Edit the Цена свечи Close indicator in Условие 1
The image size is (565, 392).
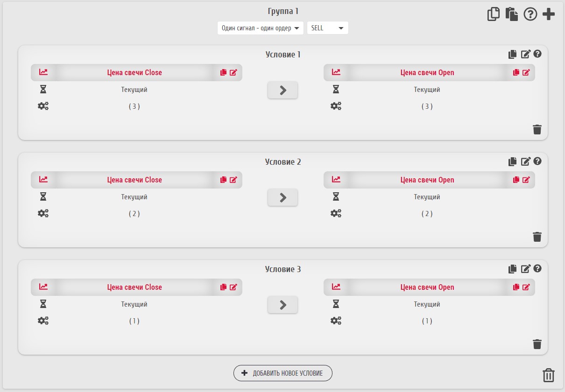[233, 72]
